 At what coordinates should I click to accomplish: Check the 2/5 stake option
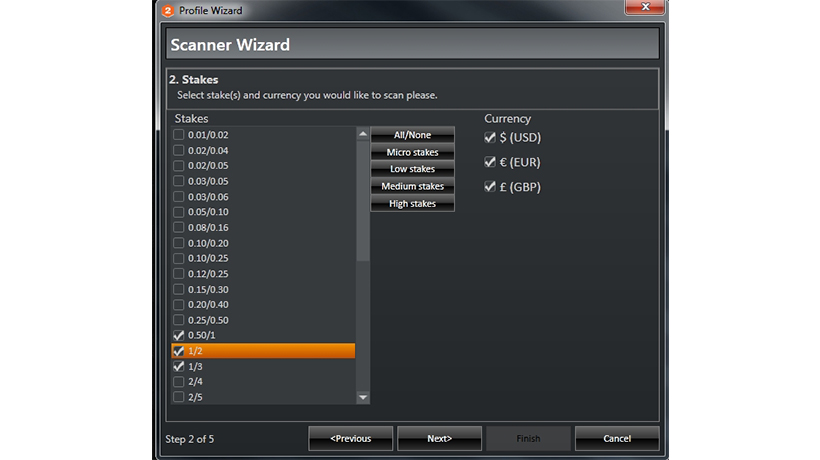click(x=179, y=397)
